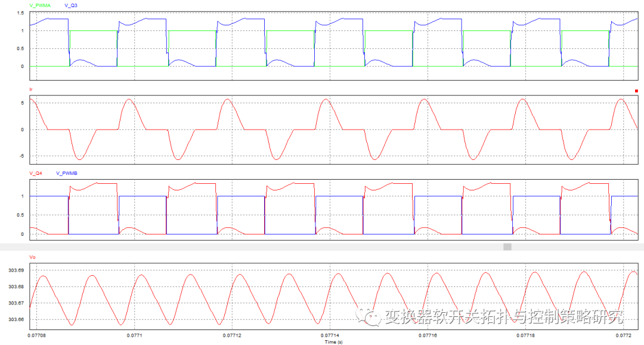Click the Vo curve legend label
Screen dimensions: 644x345
(x=32, y=257)
